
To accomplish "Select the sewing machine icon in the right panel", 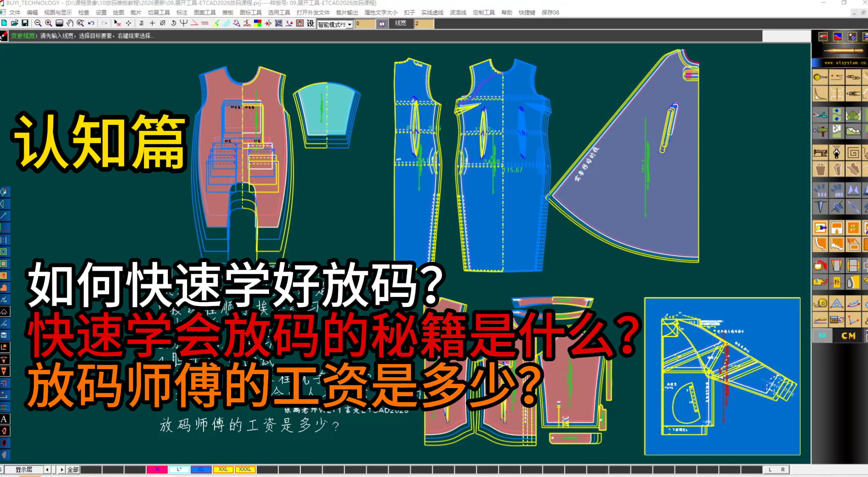I will point(820,153).
